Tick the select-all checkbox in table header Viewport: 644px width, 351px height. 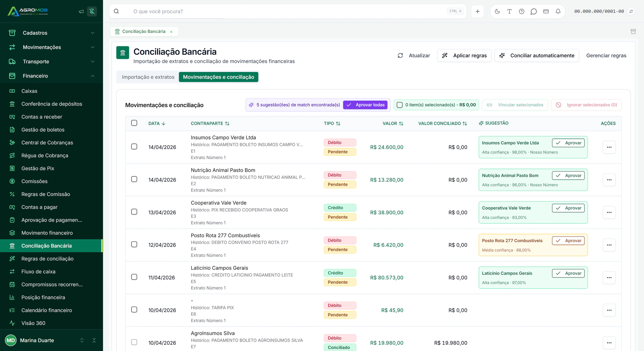tap(134, 123)
